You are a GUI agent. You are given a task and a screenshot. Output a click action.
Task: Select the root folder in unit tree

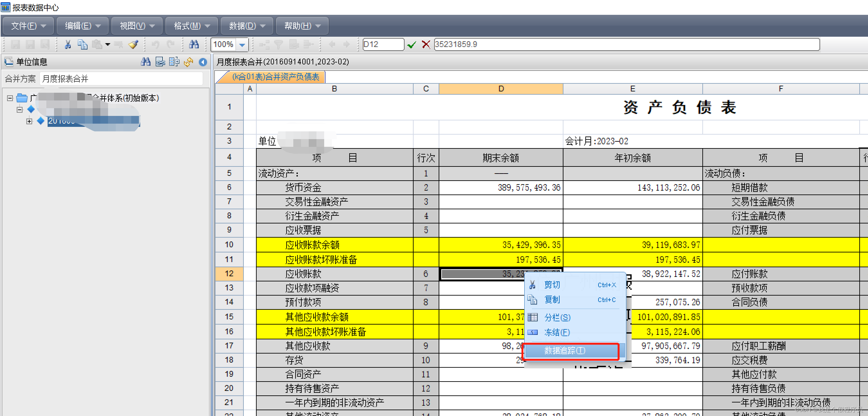coord(94,98)
